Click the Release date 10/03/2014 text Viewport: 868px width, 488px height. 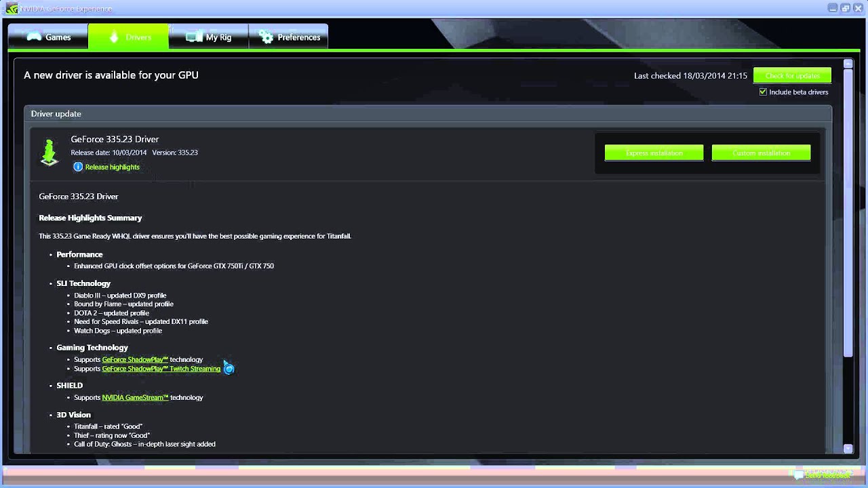(108, 152)
